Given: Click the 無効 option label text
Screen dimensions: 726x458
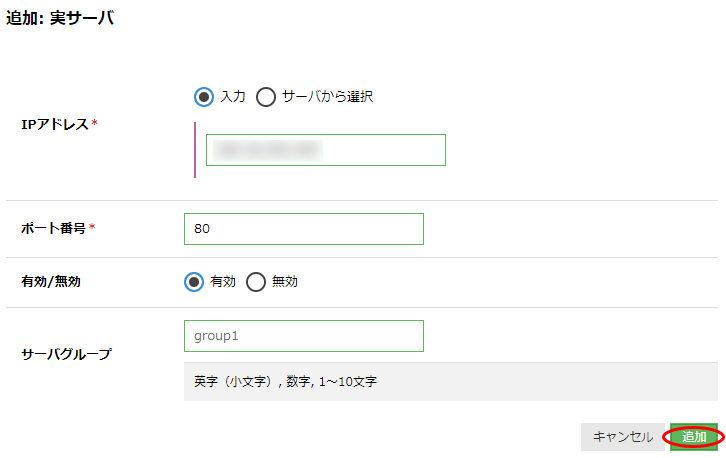Looking at the screenshot, I should click(x=285, y=281).
